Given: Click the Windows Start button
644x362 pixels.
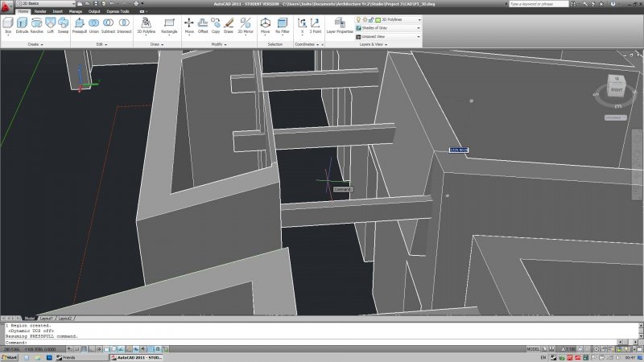Looking at the screenshot, I should click(10, 357).
